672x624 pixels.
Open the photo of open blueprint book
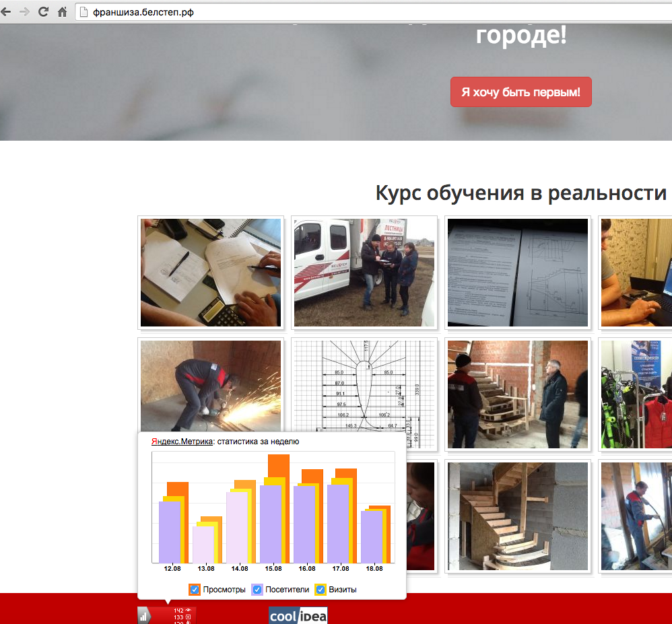tap(518, 273)
